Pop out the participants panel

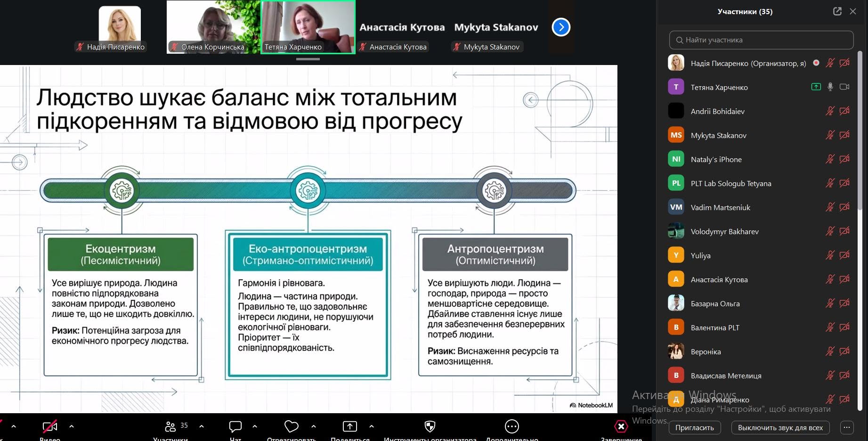point(837,11)
